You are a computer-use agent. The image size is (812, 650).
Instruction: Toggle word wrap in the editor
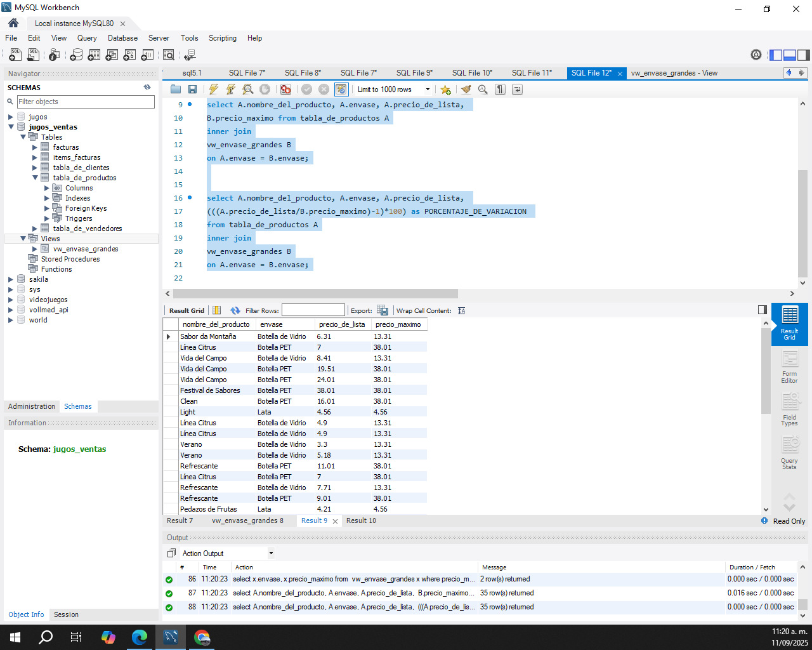click(517, 90)
